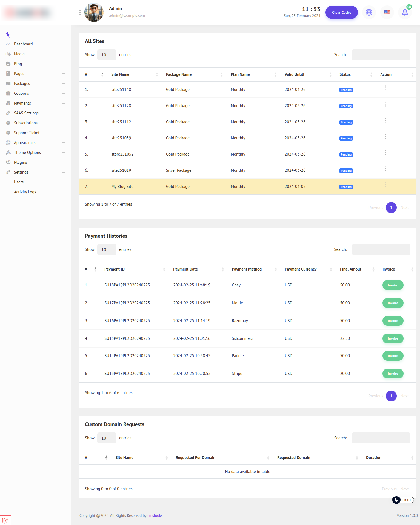Image resolution: width=420 pixels, height=525 pixels.
Task: Follow the cmslooks footer link
Action: click(x=155, y=515)
